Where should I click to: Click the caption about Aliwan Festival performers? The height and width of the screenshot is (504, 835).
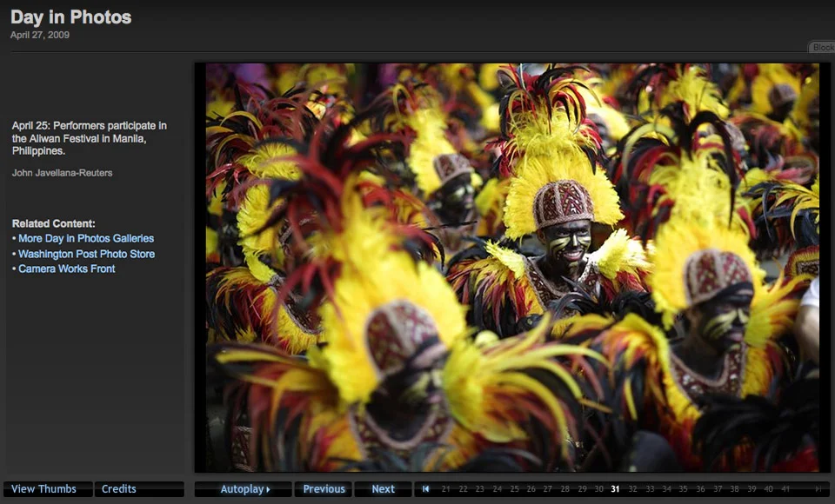coord(90,138)
